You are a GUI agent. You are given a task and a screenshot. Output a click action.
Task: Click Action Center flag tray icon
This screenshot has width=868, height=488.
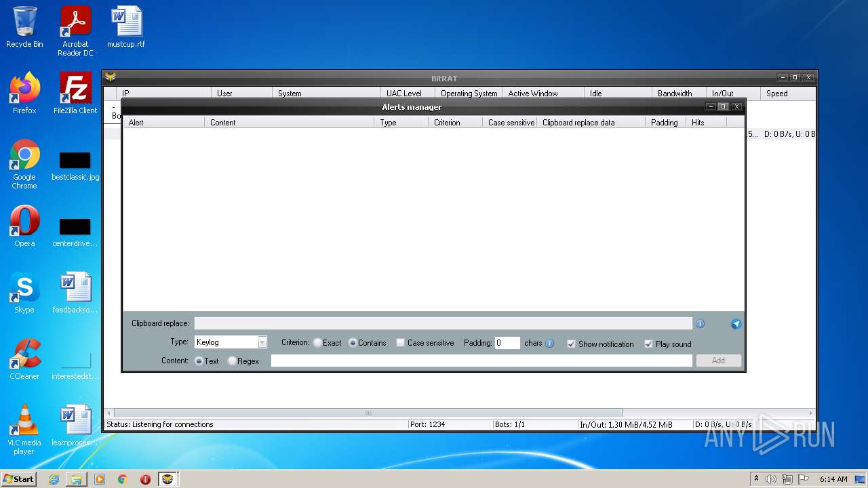[x=803, y=479]
